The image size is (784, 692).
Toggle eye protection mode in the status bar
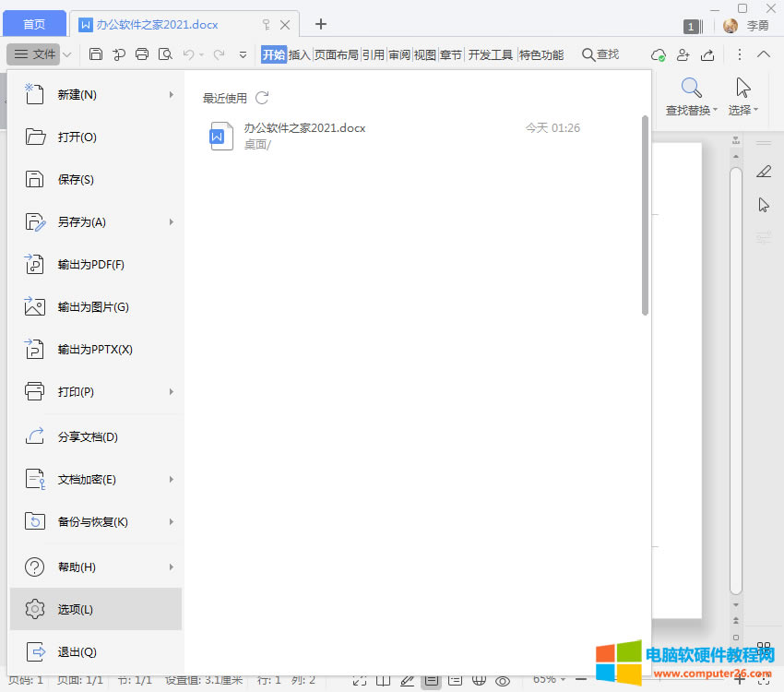(x=503, y=680)
